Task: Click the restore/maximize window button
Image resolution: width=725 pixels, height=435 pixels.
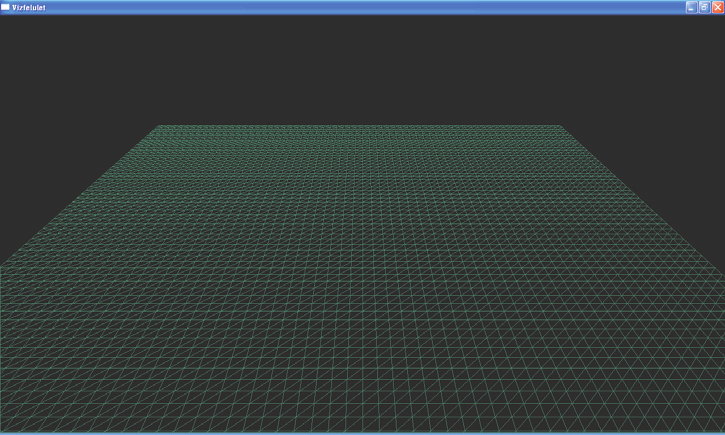Action: (x=705, y=7)
